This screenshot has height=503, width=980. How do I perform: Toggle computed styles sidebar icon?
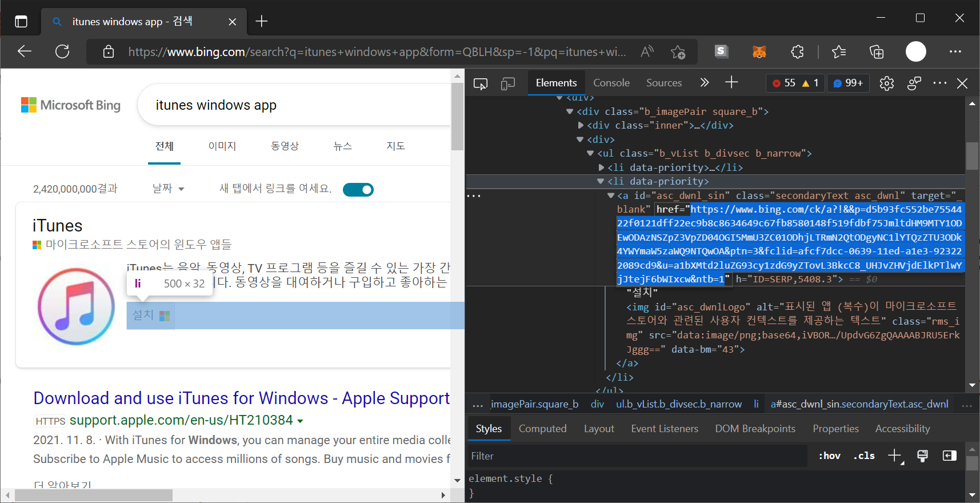pos(950,456)
